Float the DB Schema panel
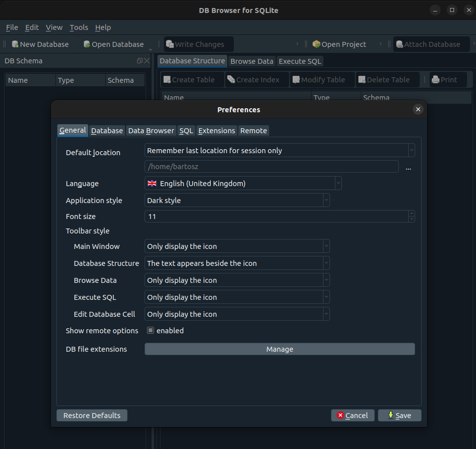This screenshot has height=449, width=476. click(x=140, y=61)
